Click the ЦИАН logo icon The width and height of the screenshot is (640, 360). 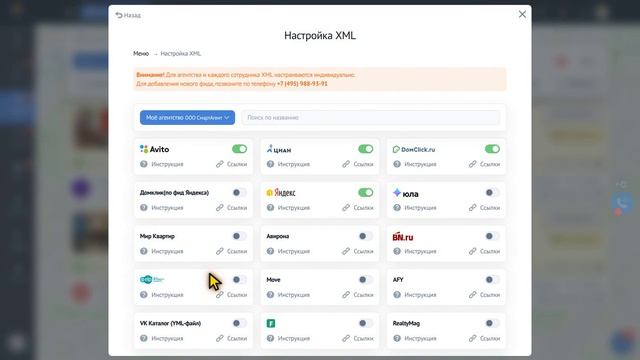269,149
